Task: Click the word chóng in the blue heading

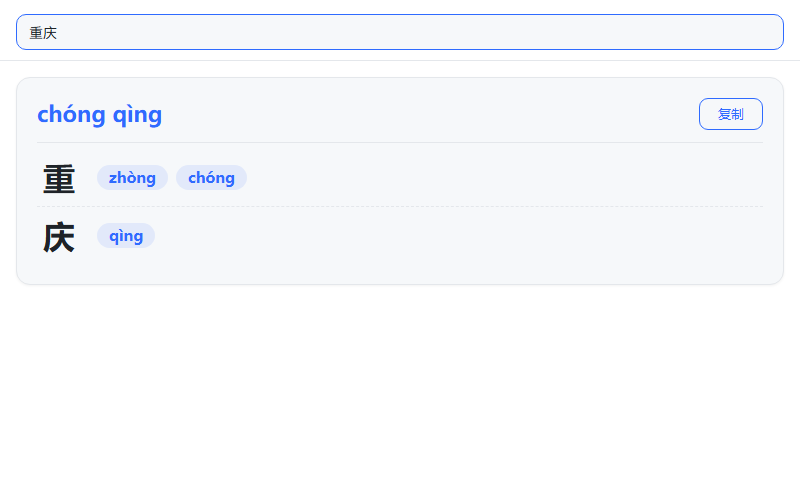Action: point(71,115)
